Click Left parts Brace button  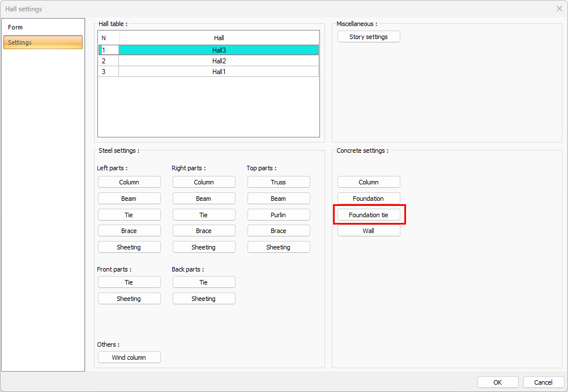(x=129, y=231)
